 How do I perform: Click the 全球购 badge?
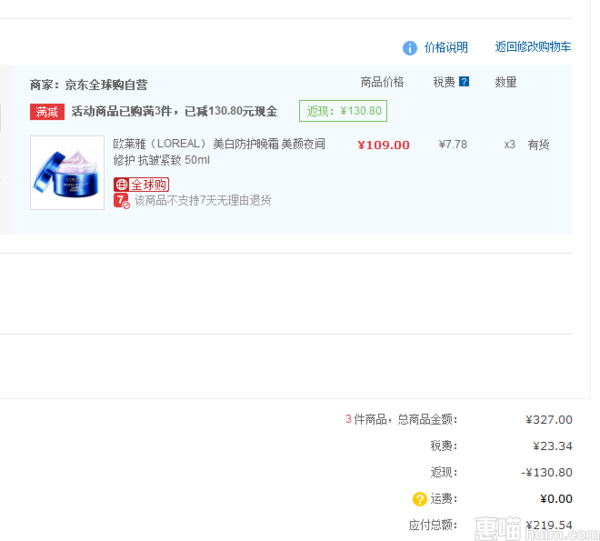(141, 185)
